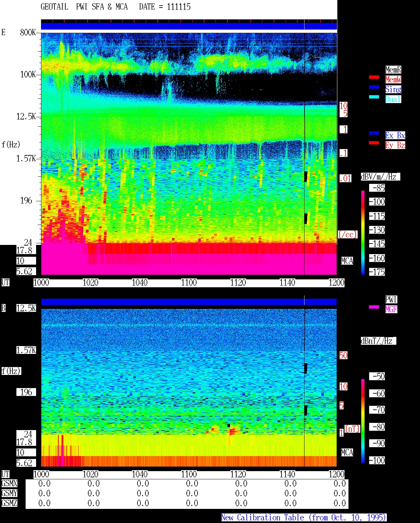Image resolution: width=420 pixels, height=523 pixels.
Task: Click the -175 value on electric scale
Action: pos(377,272)
